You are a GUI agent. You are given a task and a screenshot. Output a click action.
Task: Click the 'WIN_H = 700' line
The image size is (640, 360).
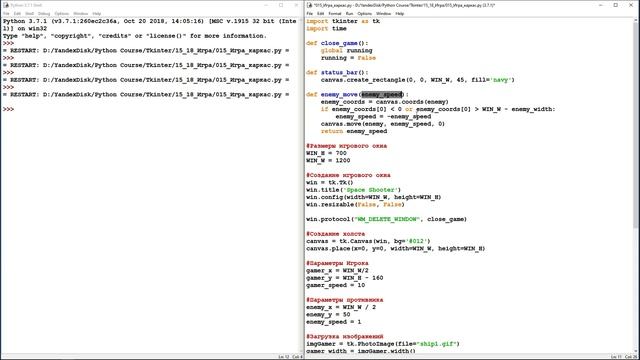(x=326, y=153)
